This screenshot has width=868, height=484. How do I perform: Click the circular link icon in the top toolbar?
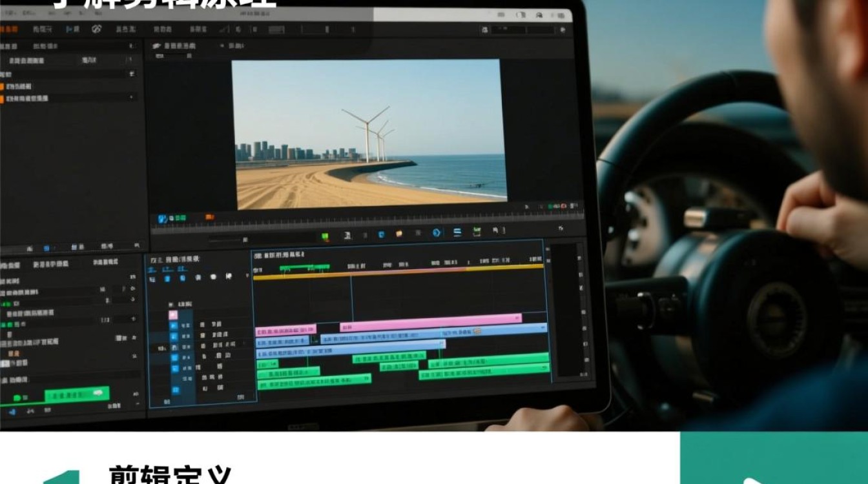pyautogui.click(x=97, y=29)
